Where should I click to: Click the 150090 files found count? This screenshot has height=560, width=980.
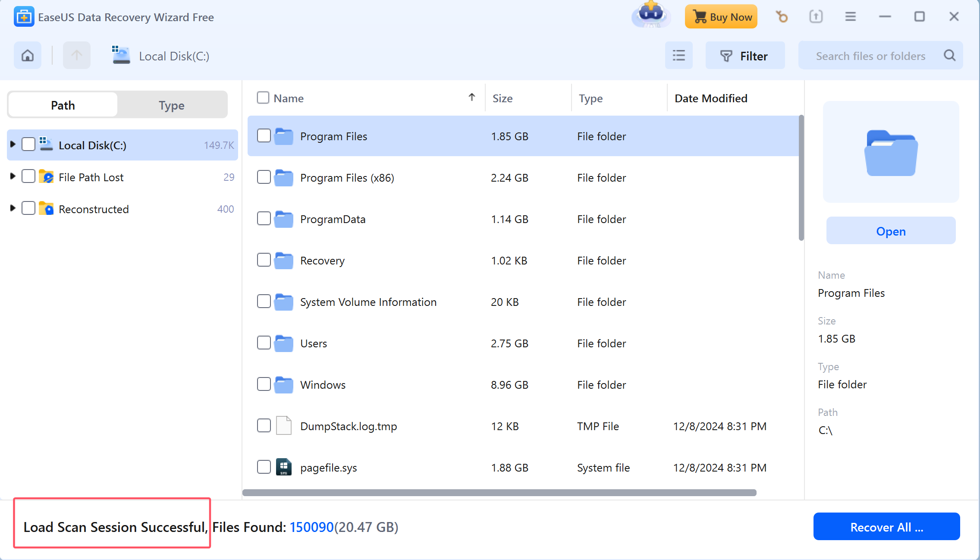coord(312,527)
